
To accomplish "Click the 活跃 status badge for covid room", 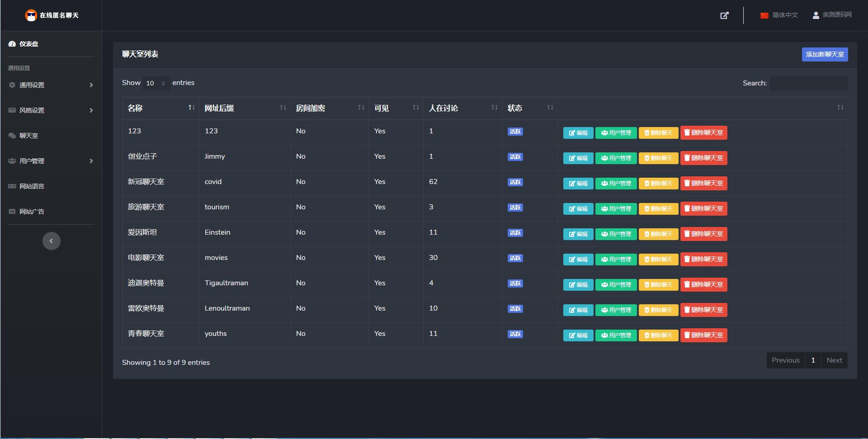I will coord(515,182).
